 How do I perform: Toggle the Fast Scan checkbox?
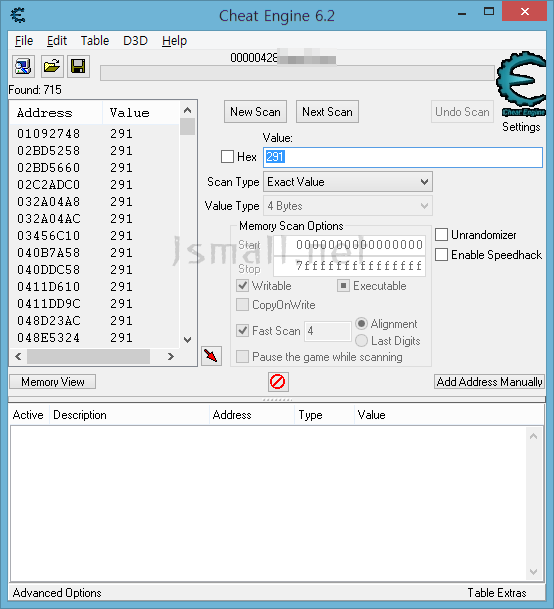click(242, 331)
